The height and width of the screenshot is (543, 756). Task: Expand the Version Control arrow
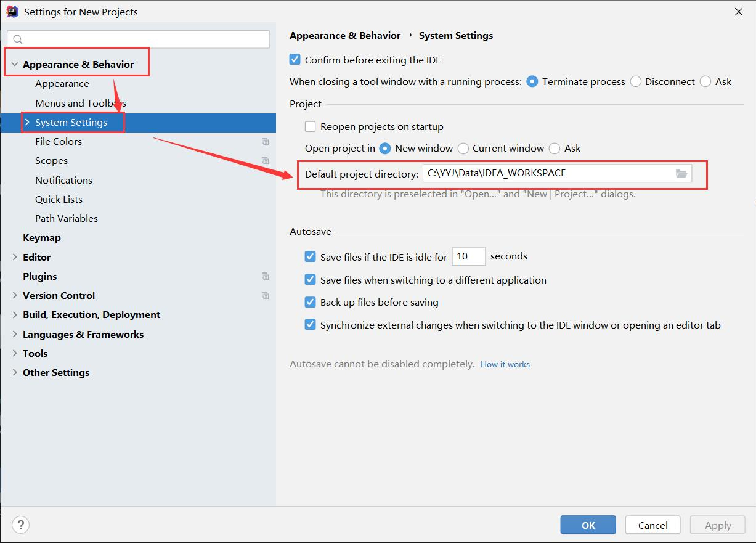[x=15, y=295]
